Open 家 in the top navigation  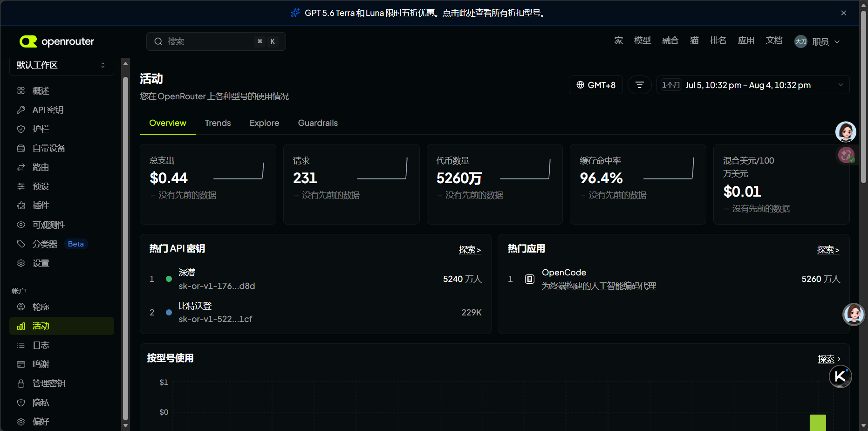(619, 41)
